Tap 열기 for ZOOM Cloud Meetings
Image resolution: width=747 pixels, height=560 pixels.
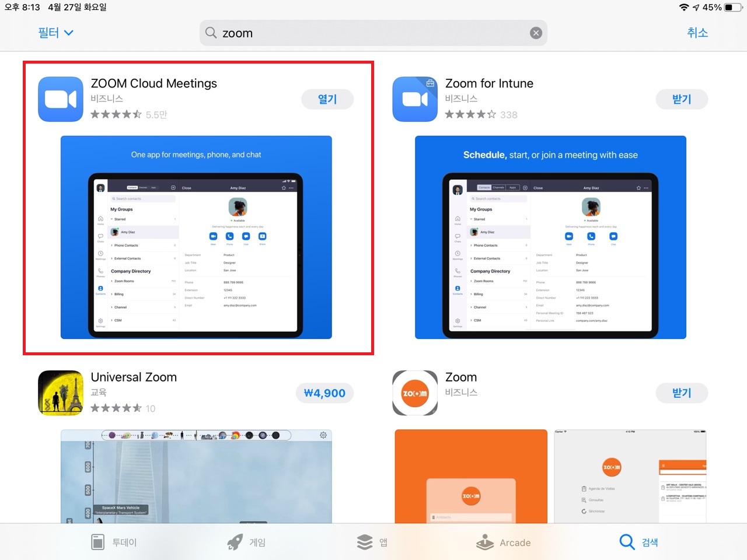click(327, 99)
